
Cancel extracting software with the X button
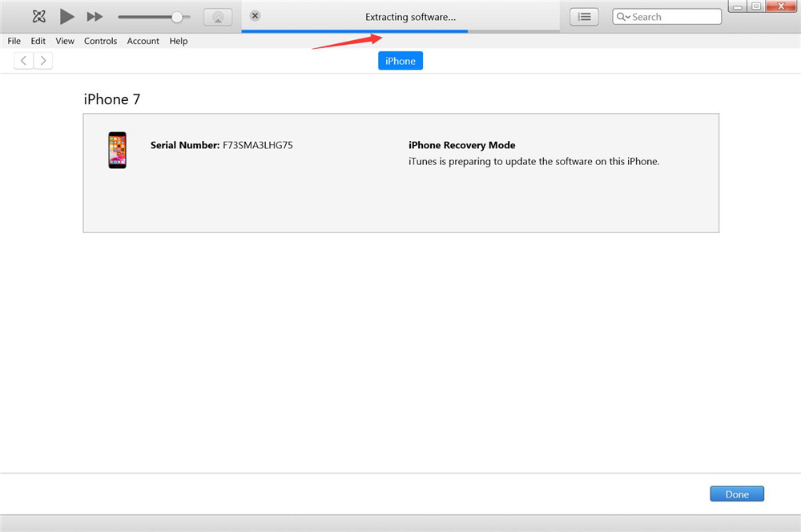(255, 16)
